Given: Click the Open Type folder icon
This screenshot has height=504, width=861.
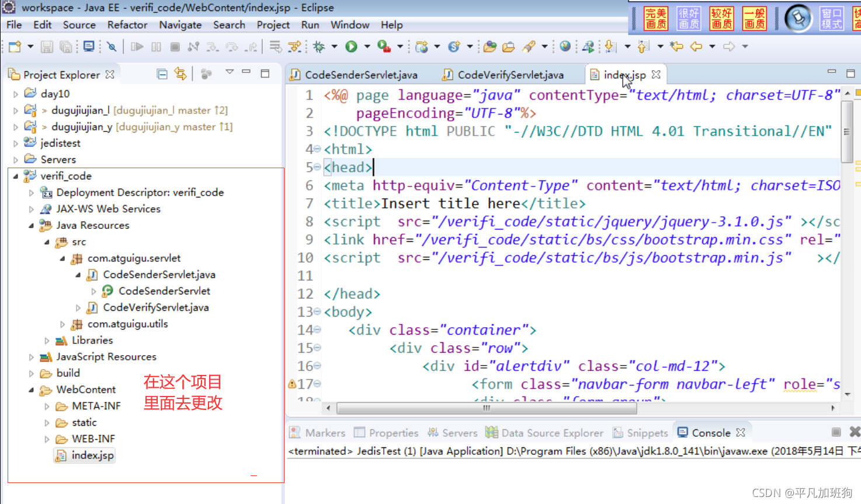Looking at the screenshot, I should tap(490, 47).
